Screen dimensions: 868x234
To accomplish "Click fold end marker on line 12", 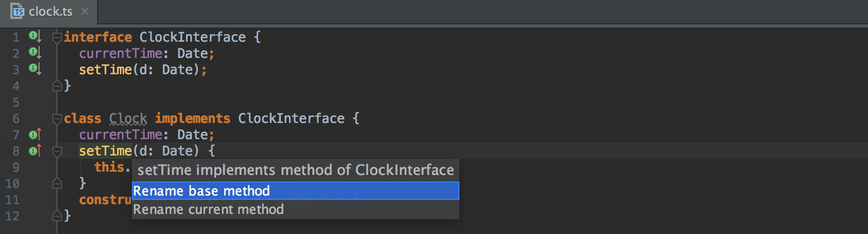I will [x=57, y=216].
